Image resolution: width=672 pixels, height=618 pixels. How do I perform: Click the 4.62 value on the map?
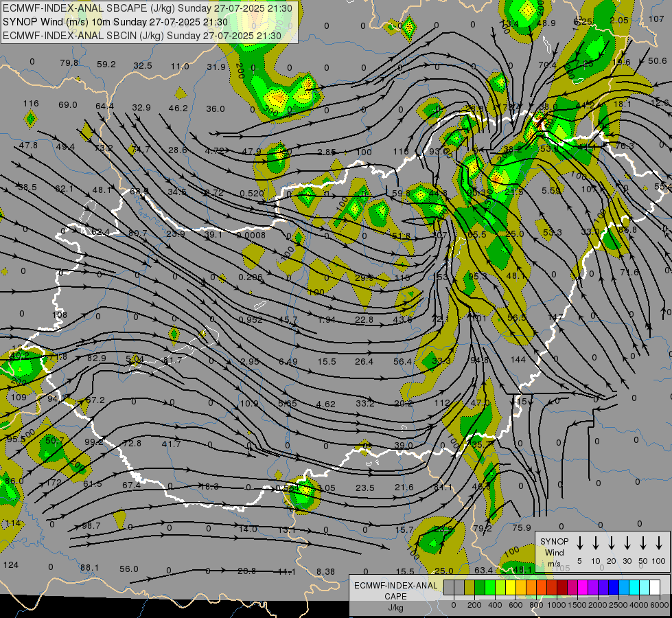pos(326,404)
